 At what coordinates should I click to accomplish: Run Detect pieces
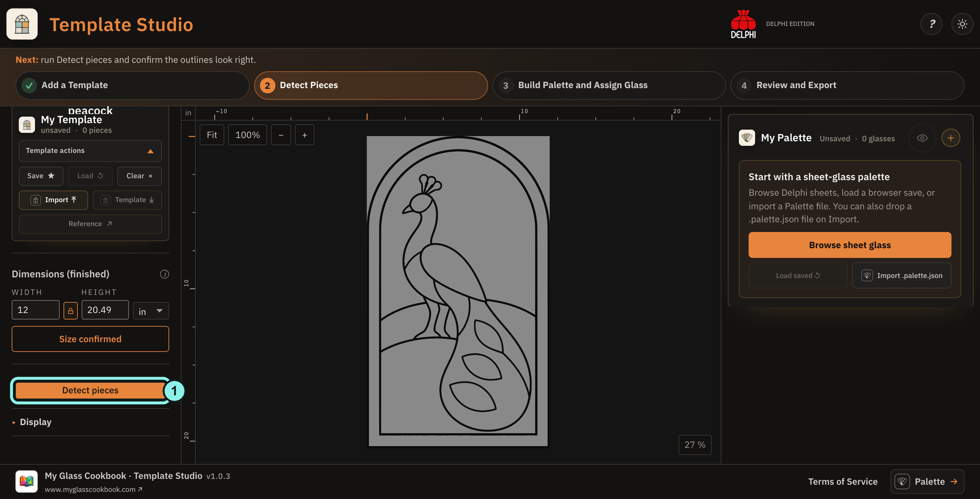(90, 390)
